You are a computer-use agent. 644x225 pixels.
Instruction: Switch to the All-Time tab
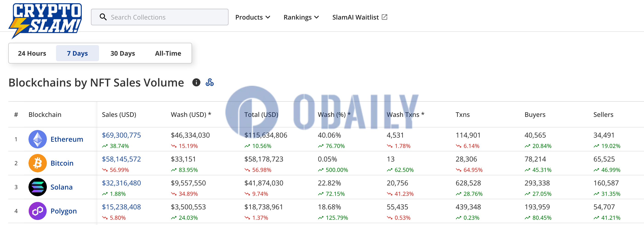[x=168, y=53]
